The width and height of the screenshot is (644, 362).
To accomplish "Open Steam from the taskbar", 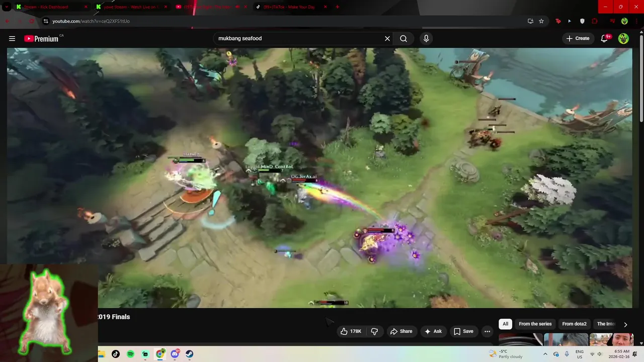I will click(x=190, y=354).
